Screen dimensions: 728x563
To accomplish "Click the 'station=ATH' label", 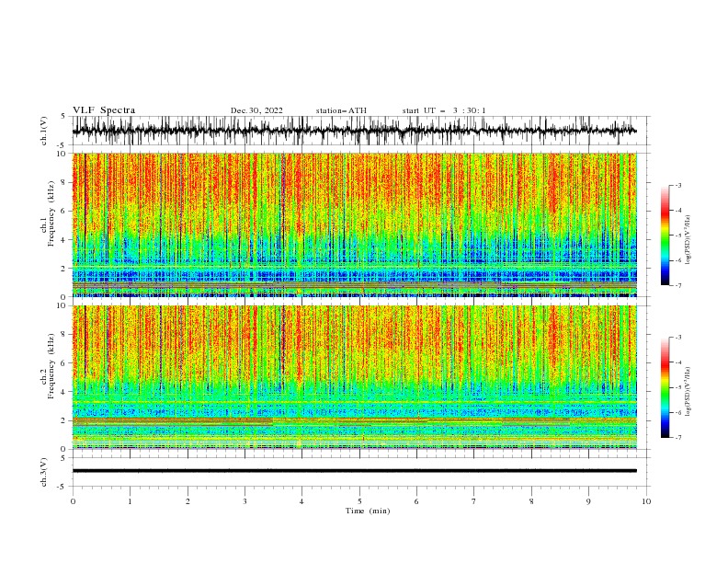I will point(341,110).
